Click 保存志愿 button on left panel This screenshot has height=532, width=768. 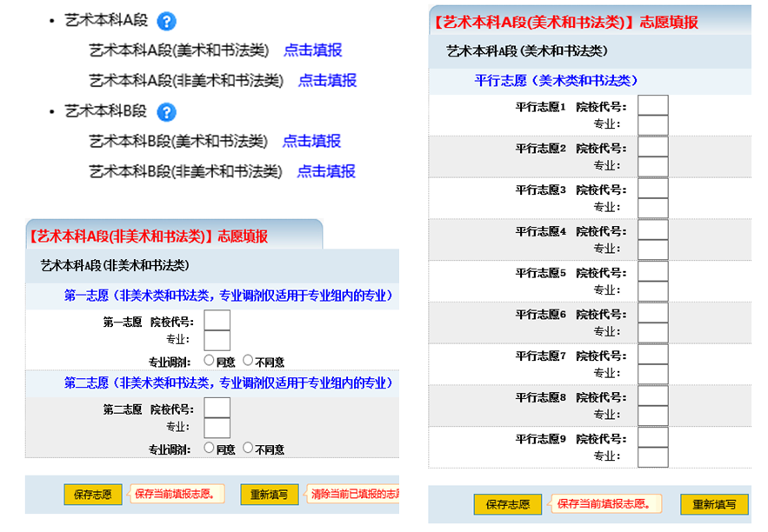point(92,493)
